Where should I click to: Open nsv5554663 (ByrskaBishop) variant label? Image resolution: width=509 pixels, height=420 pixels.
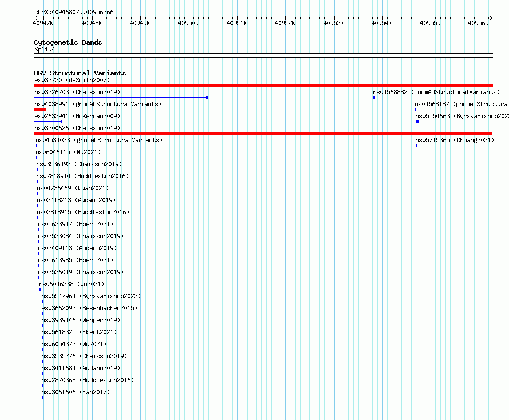coord(462,116)
